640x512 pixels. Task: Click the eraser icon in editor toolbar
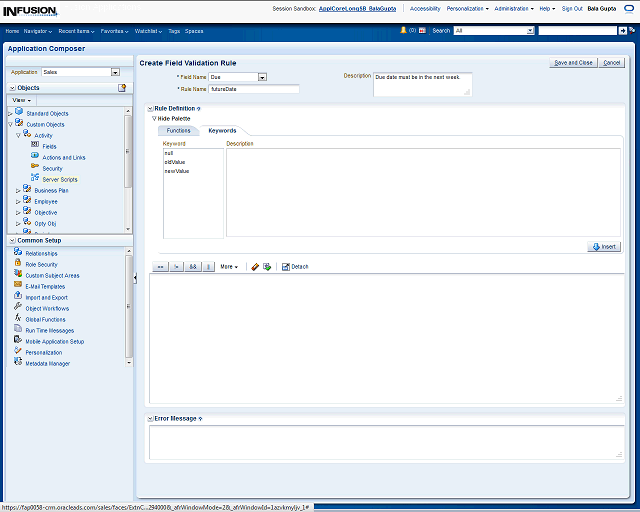pos(255,267)
